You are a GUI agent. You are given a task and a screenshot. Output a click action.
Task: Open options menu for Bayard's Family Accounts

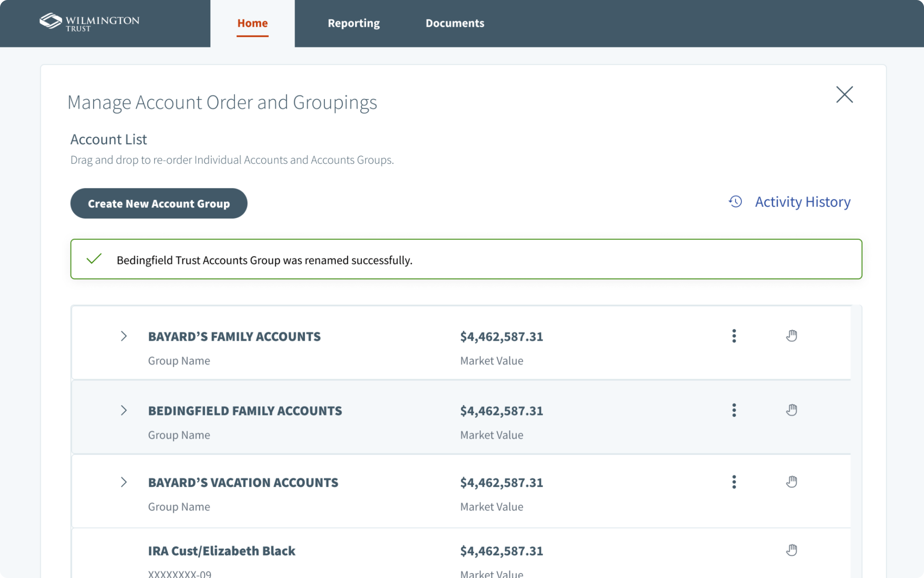pos(734,336)
